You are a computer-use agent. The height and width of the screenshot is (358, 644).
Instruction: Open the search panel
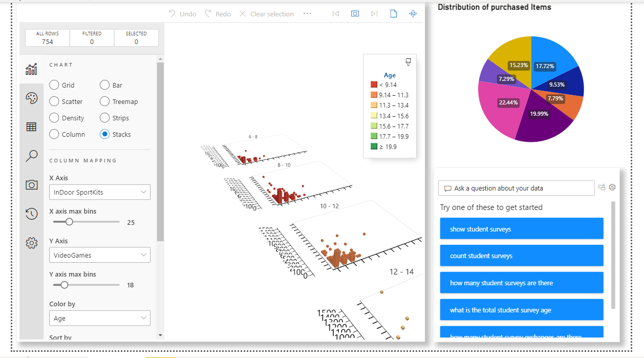[31, 156]
